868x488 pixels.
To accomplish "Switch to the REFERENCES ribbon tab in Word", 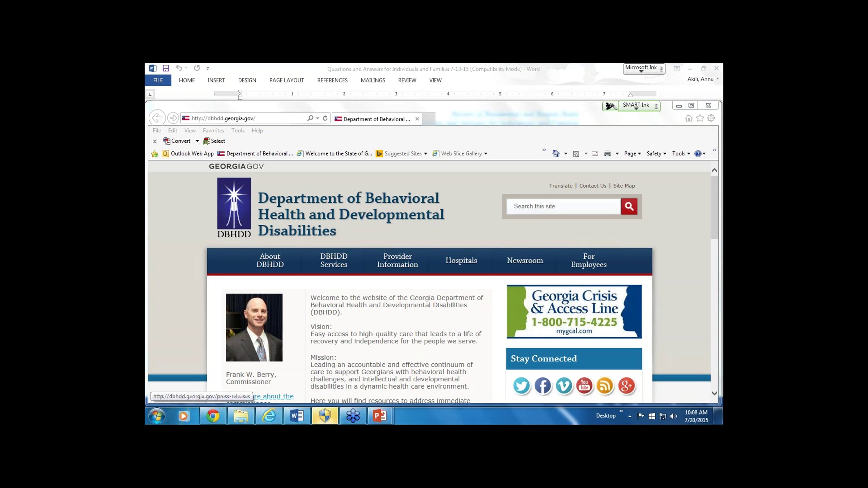I will [332, 80].
